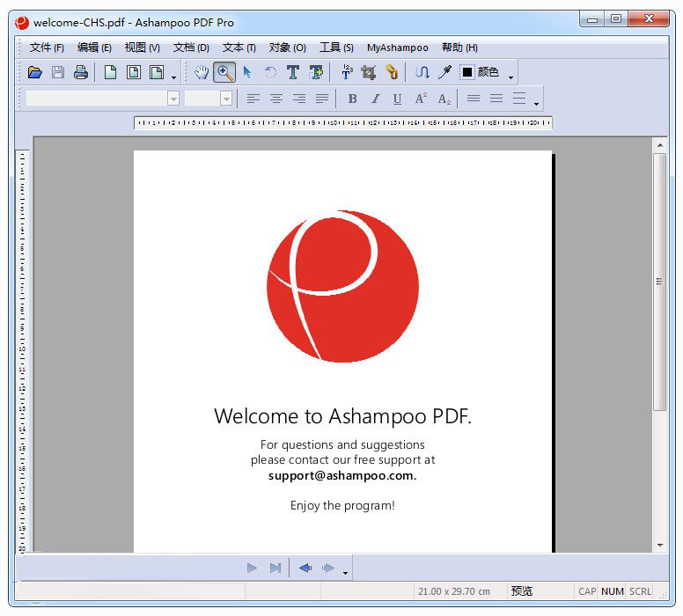Click the vertical scrollbar thumb
The width and height of the screenshot is (683, 616).
660,282
